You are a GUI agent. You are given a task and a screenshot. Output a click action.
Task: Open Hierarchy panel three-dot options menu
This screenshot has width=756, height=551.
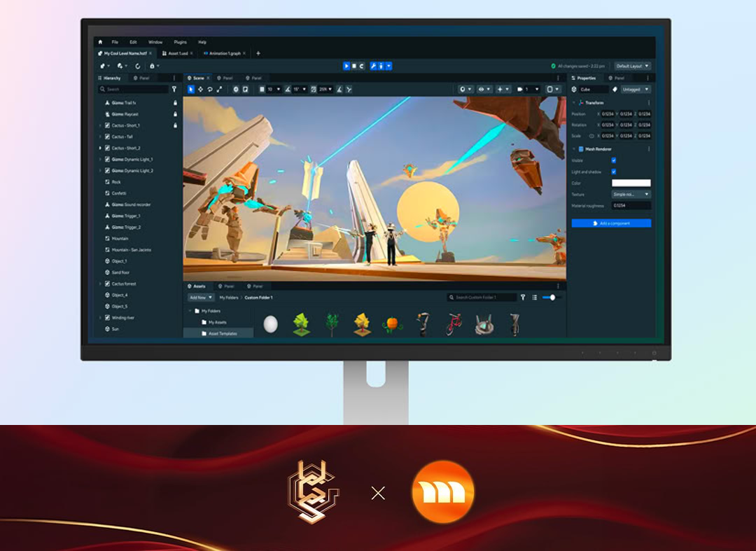click(x=174, y=78)
